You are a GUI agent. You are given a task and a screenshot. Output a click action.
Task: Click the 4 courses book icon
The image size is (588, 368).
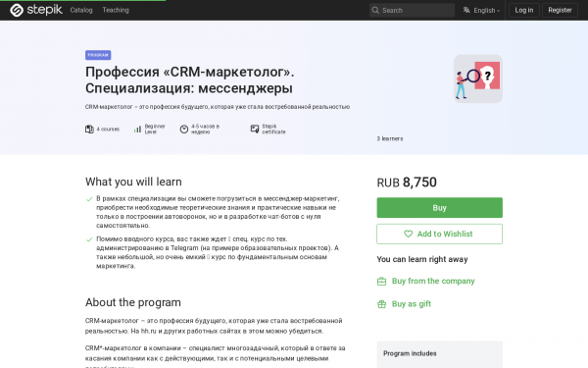pos(89,130)
